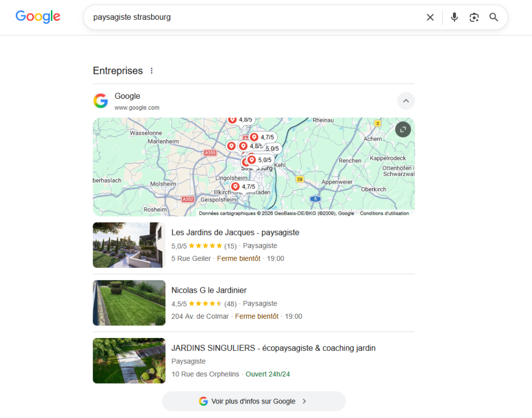Clear the search query with the X icon
The height and width of the screenshot is (418, 532).
point(430,17)
